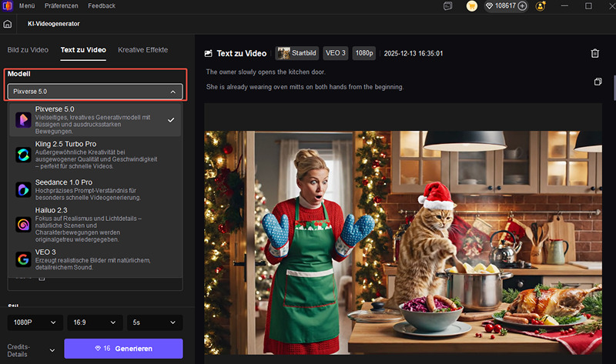The height and width of the screenshot is (364, 616).
Task: Open the 1080P resolution dropdown
Action: point(35,322)
